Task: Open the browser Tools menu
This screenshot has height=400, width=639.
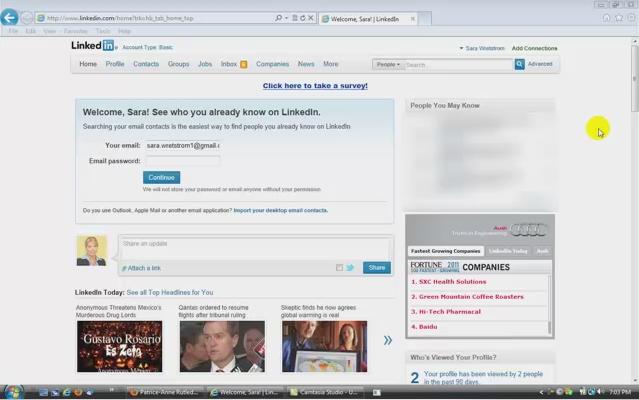Action: (103, 31)
